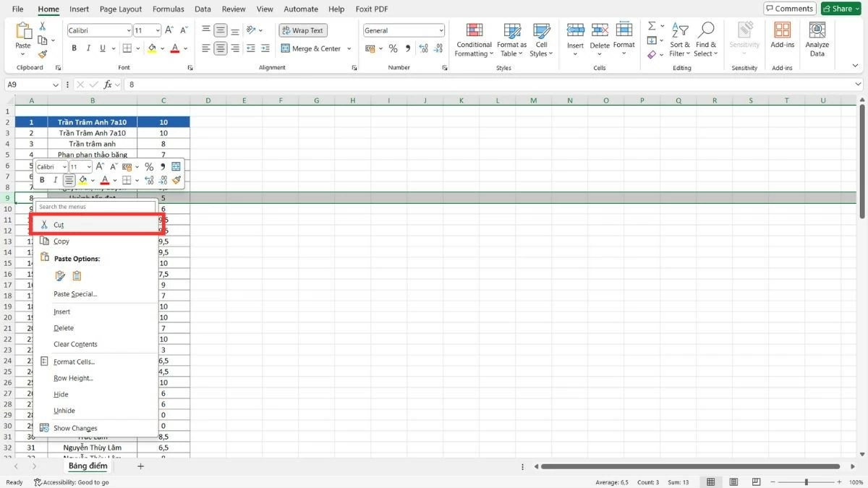Image resolution: width=868 pixels, height=488 pixels.
Task: Apply Percent Style number format
Action: [393, 48]
